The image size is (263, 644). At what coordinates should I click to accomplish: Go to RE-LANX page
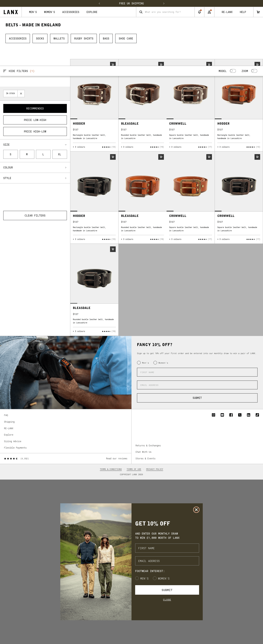coord(227,12)
